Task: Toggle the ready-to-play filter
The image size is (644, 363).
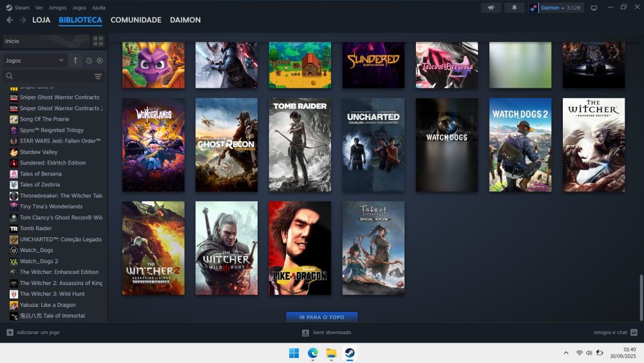Action: tap(99, 61)
